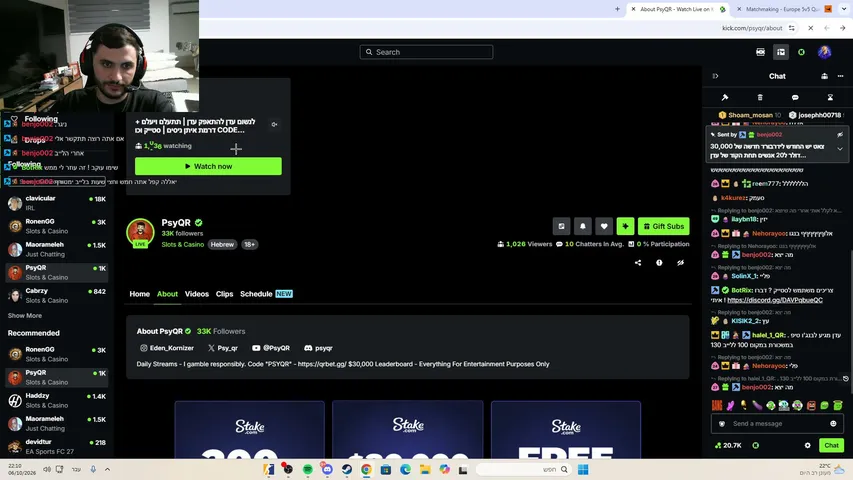Expand the pinned message chevron
The height and width of the screenshot is (480, 853).
tap(840, 149)
